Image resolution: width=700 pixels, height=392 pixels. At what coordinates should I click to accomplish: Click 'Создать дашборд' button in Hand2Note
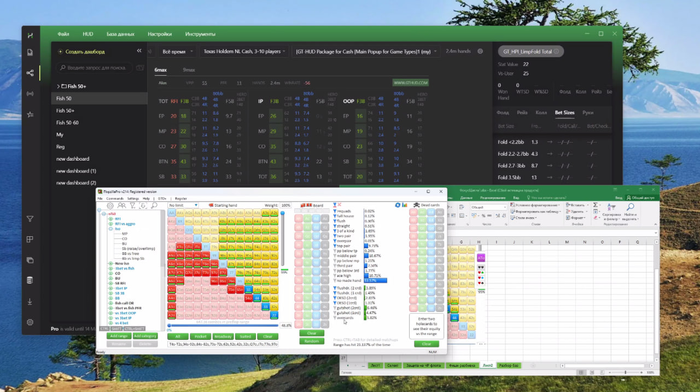pyautogui.click(x=82, y=52)
